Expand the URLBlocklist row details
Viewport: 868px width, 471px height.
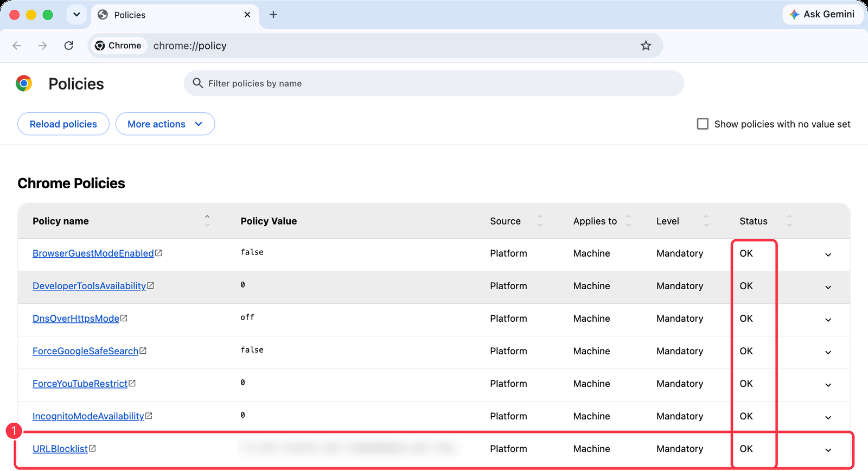pyautogui.click(x=828, y=450)
